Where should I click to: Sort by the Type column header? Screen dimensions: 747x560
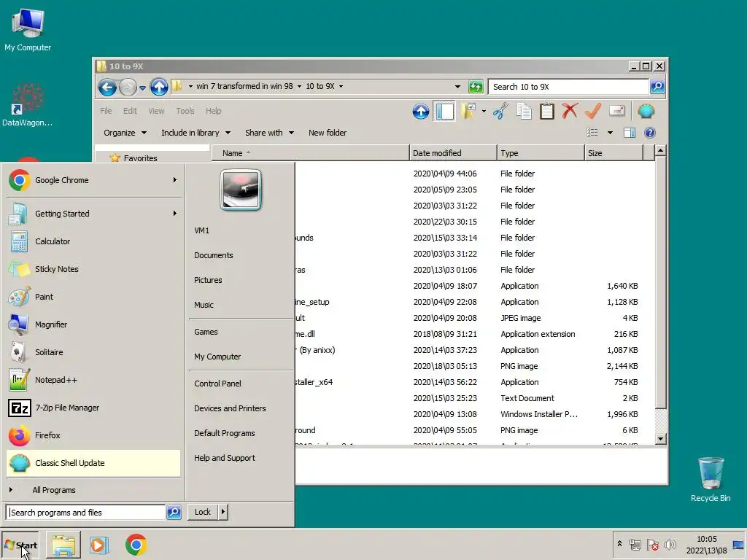(x=541, y=153)
